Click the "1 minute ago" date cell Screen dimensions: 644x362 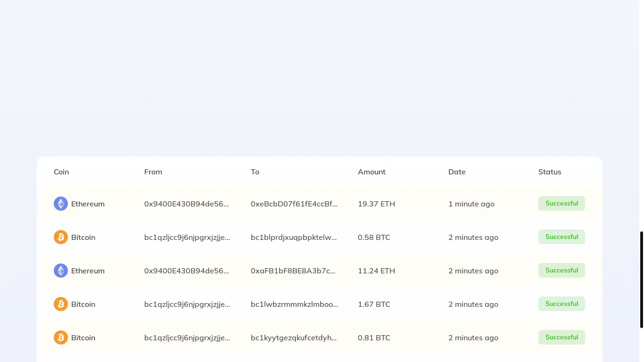471,204
